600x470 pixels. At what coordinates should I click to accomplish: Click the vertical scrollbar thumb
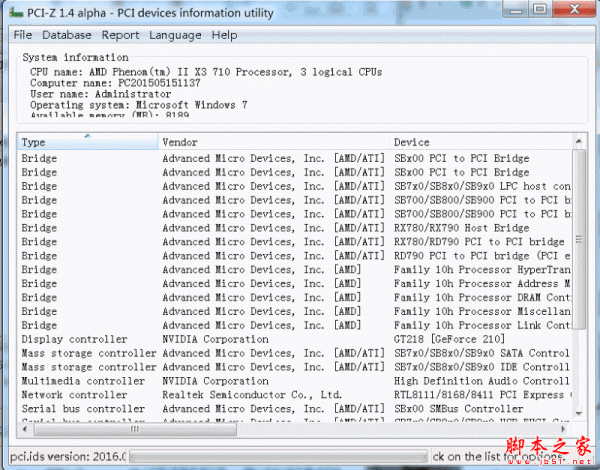tap(579, 239)
